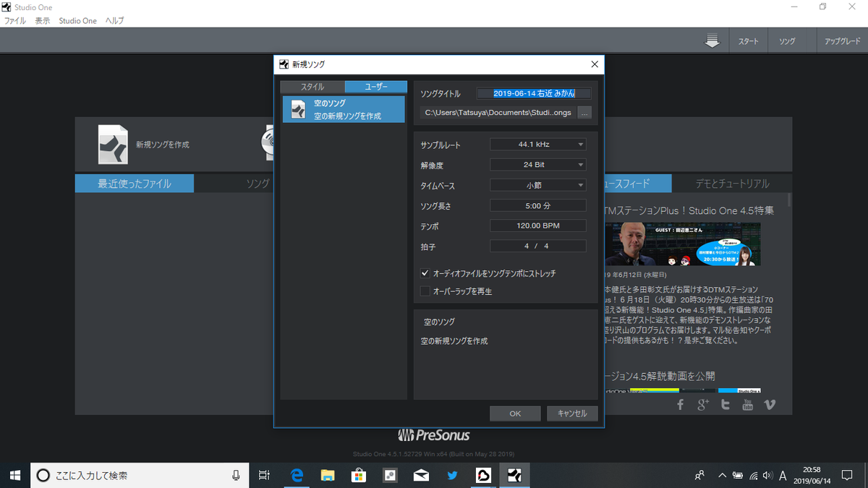Click the new song creation icon on start page
The image size is (868, 488).
coord(113,144)
